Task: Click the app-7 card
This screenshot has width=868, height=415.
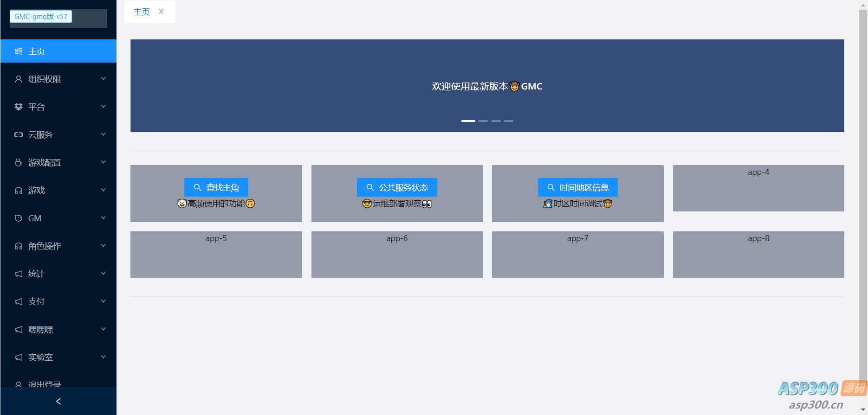Action: click(x=578, y=255)
